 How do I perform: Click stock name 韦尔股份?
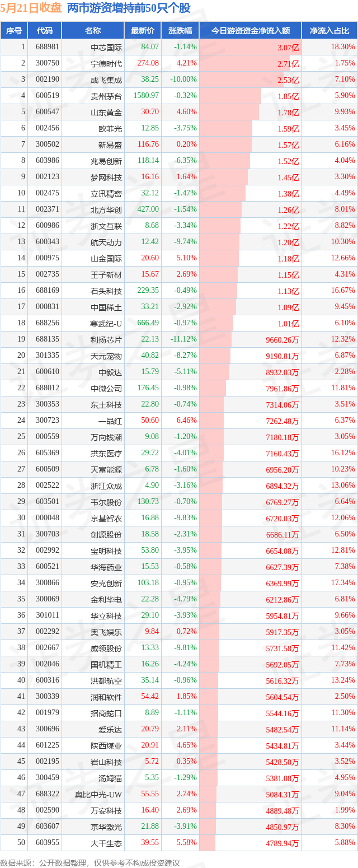106,502
